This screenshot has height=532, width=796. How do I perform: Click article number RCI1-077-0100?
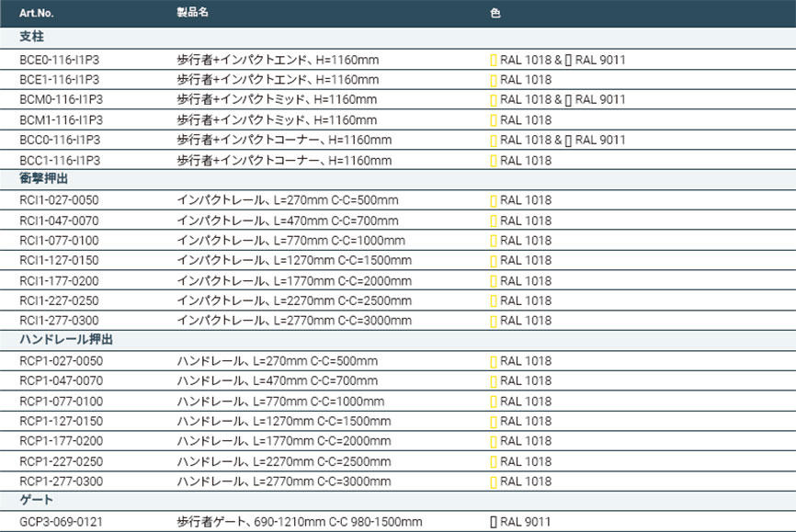point(59,241)
